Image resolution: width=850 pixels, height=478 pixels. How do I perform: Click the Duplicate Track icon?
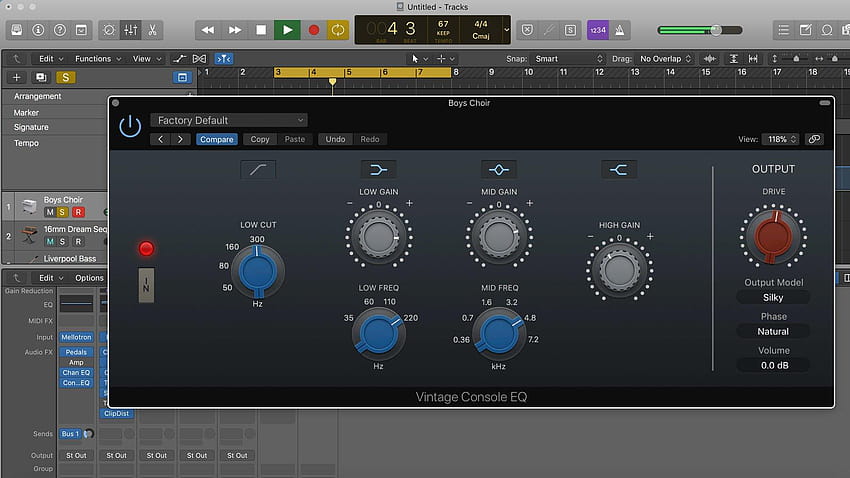(x=41, y=77)
